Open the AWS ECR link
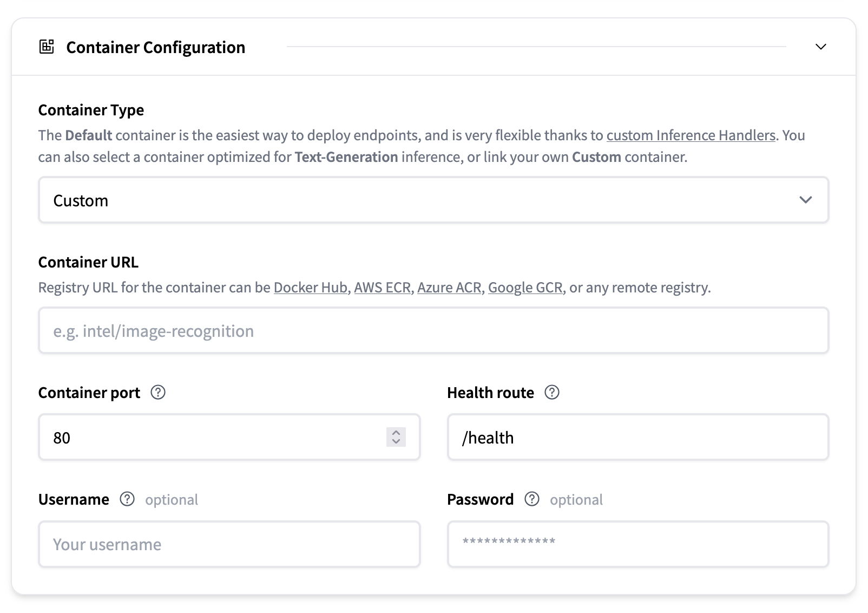The image size is (868, 613). point(382,288)
